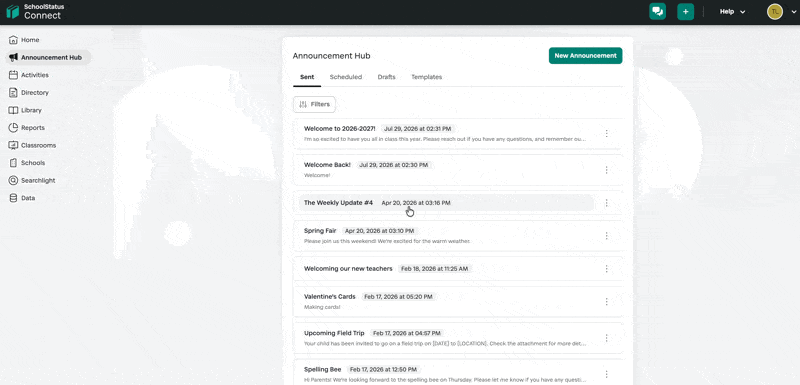Open the Welcome Back! announcement
Screen dimensions: 800x385
coord(458,170)
